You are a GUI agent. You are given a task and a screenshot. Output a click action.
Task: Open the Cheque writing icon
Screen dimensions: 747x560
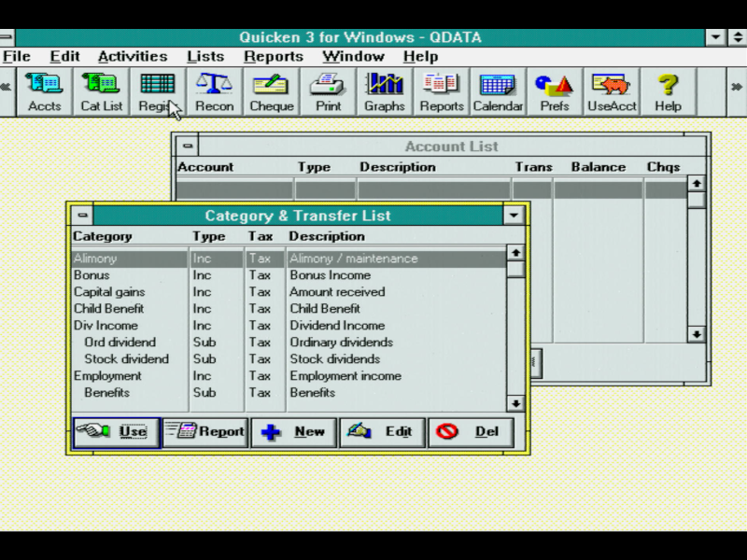(x=271, y=91)
